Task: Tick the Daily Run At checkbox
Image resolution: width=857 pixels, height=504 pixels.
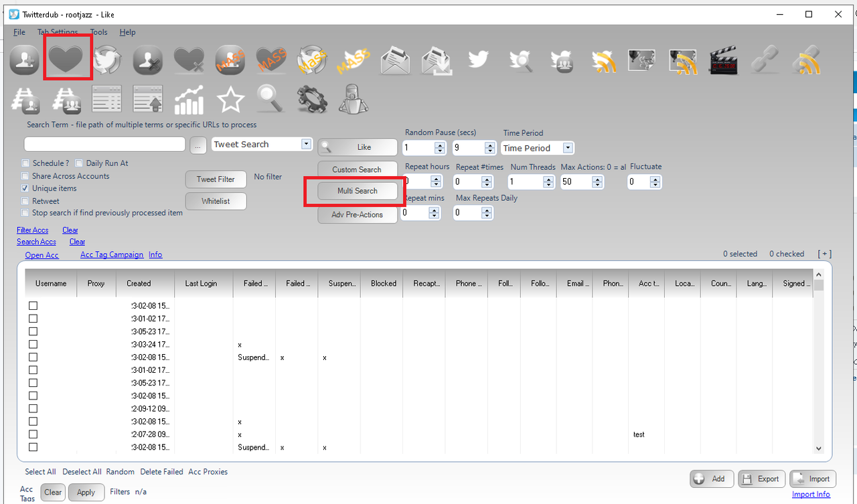Action: click(x=79, y=163)
